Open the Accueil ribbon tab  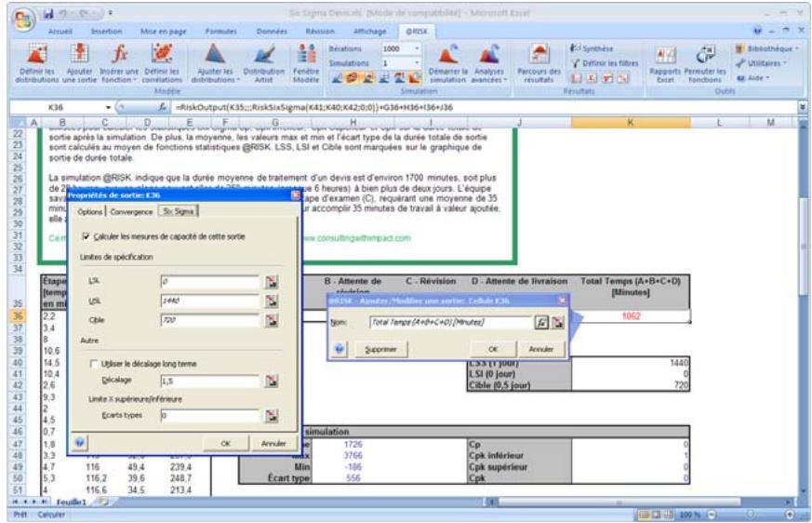(x=60, y=32)
